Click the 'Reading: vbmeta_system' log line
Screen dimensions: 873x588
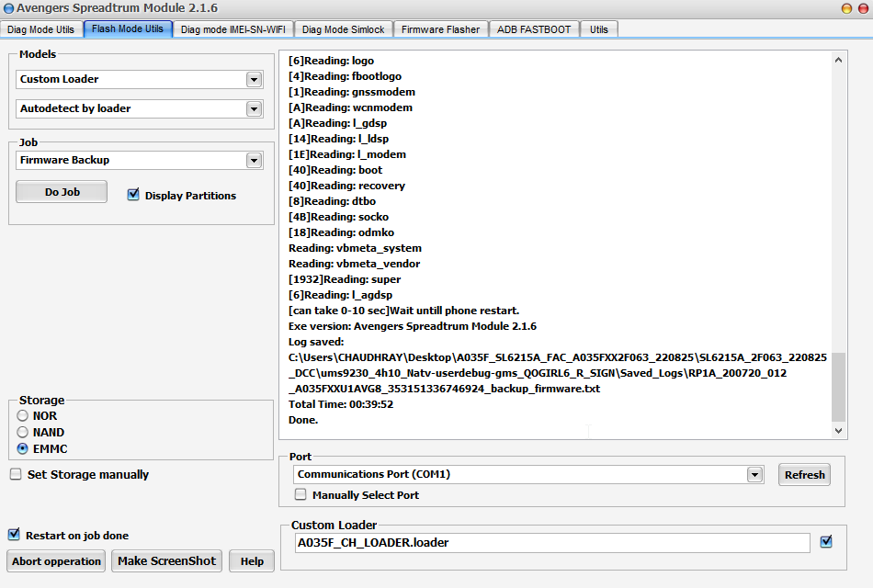pyautogui.click(x=356, y=248)
